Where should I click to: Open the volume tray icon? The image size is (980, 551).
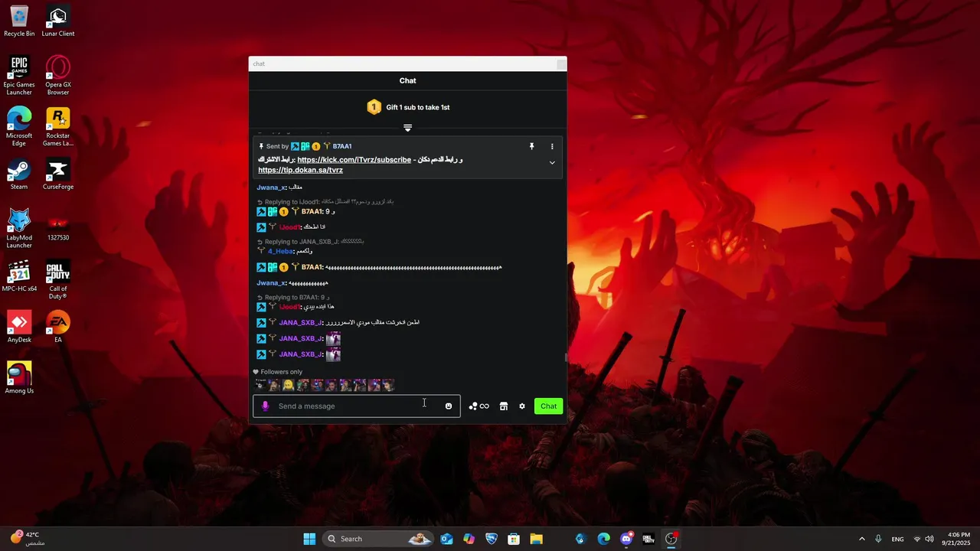[929, 539]
